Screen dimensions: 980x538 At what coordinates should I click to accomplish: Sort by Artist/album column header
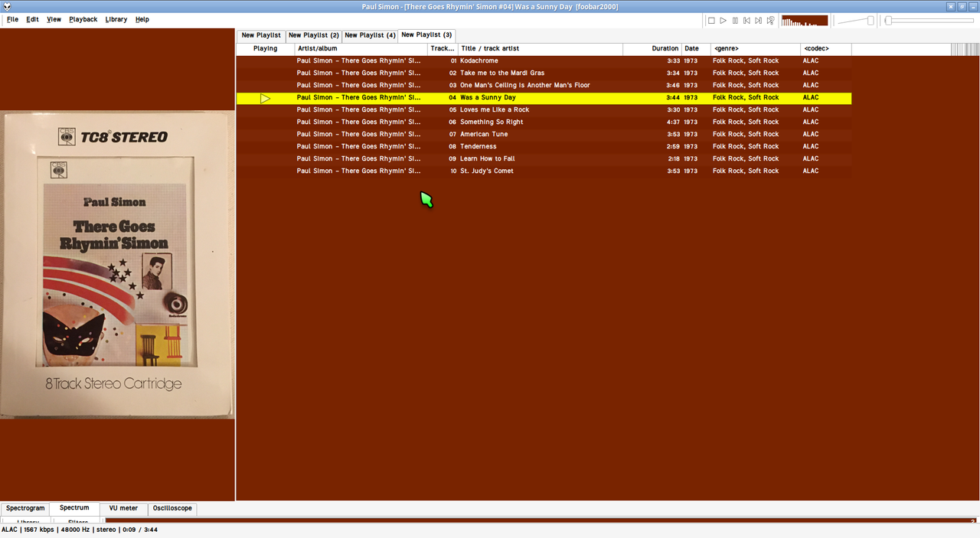(x=361, y=49)
